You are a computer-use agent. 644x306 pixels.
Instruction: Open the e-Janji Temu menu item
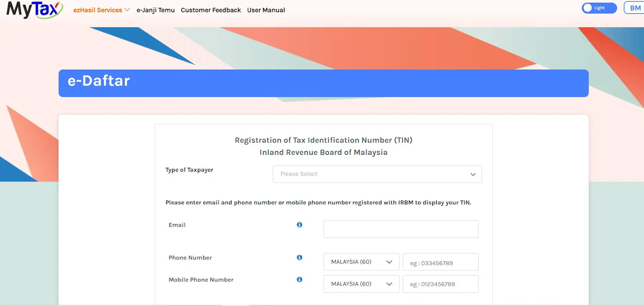(x=155, y=10)
